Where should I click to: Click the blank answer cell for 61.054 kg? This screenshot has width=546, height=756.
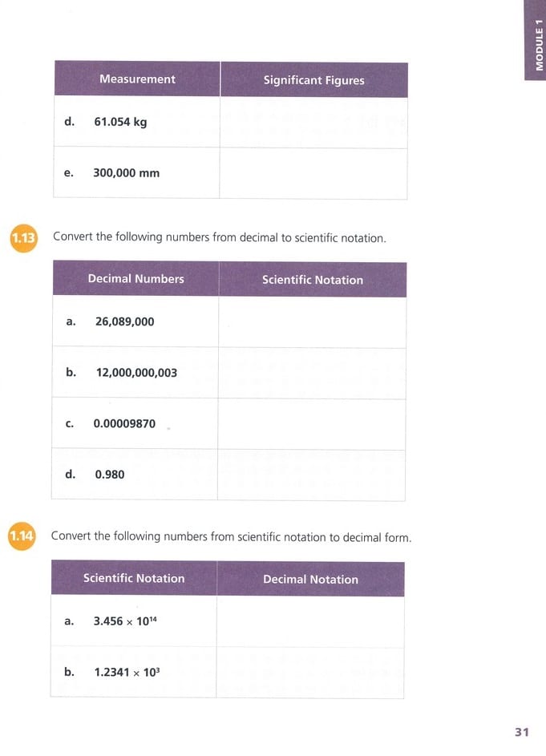click(x=313, y=123)
